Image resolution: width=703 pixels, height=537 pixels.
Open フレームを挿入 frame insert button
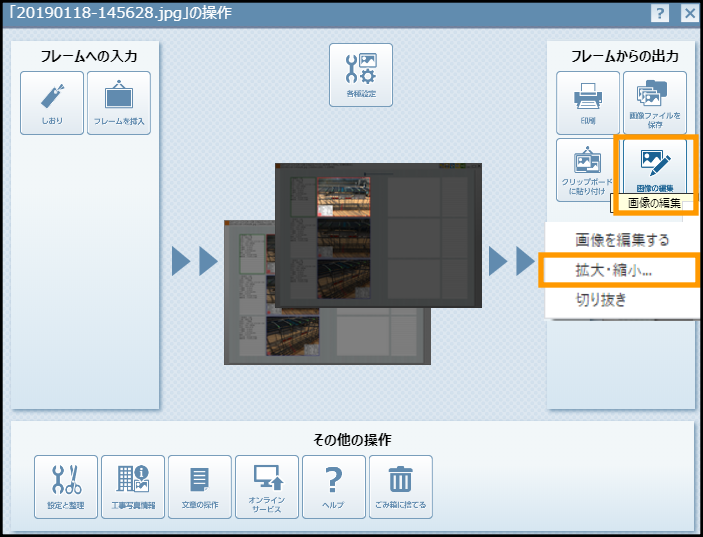click(119, 103)
